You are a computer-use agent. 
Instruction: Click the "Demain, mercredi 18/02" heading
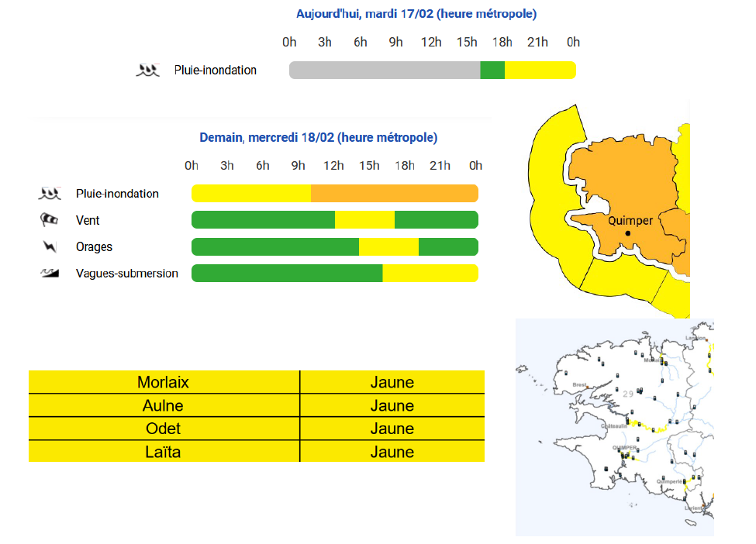coord(318,137)
